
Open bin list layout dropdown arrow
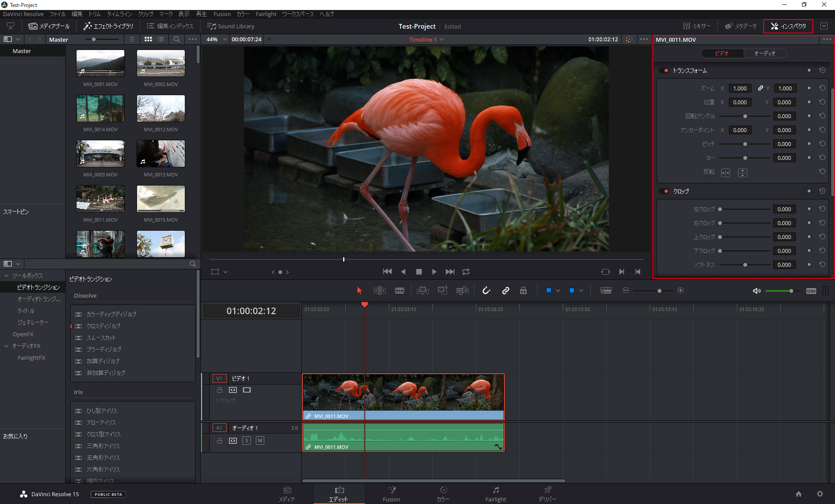18,39
